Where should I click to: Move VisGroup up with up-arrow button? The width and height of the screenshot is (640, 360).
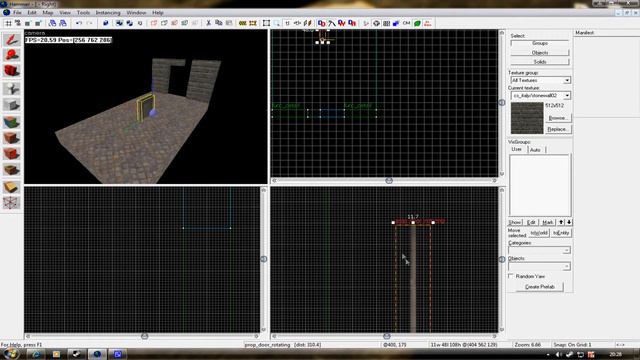(x=561, y=222)
